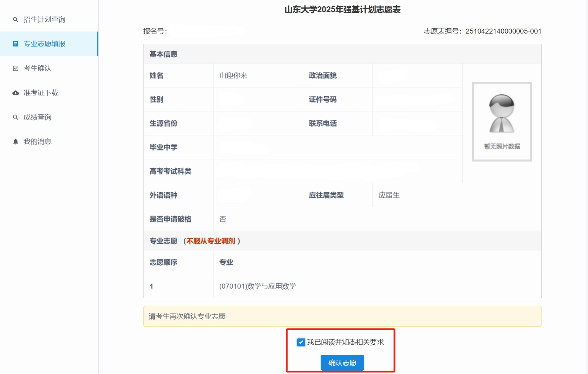The width and height of the screenshot is (588, 374).
Task: Click the 高考考试科类 label cell
Action: click(x=179, y=171)
